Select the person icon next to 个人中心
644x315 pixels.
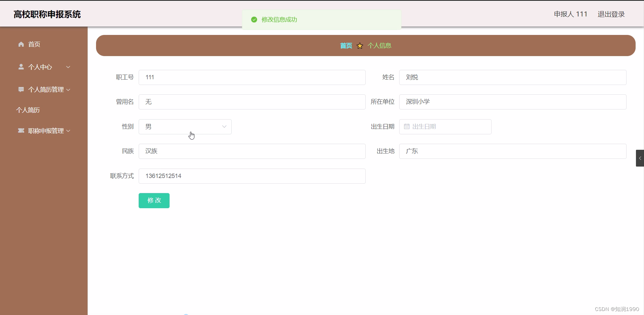[21, 66]
